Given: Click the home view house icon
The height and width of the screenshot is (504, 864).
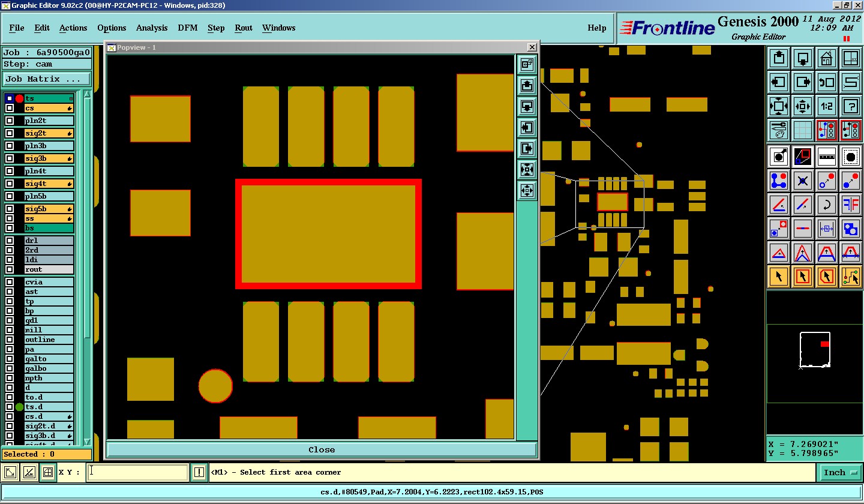Looking at the screenshot, I should (827, 58).
